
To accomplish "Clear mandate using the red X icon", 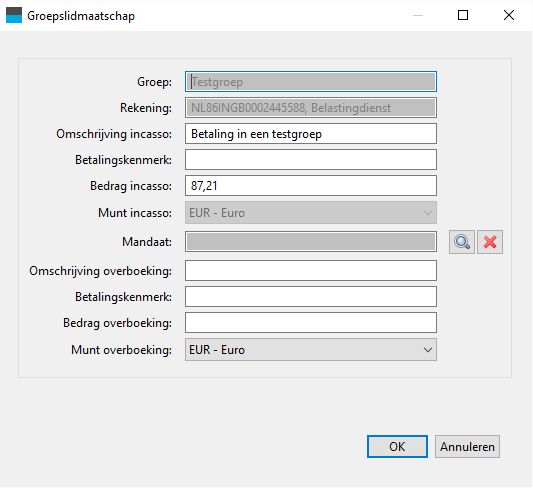I will pos(490,242).
